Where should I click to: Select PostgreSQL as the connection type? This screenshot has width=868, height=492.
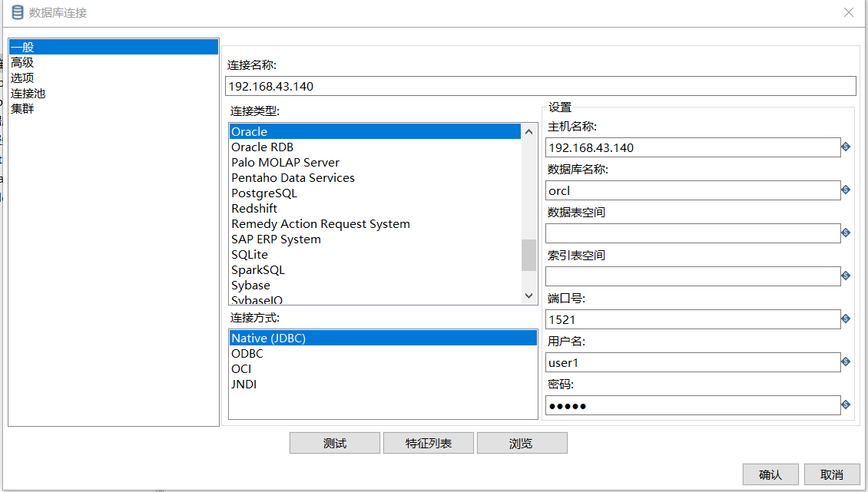[264, 193]
